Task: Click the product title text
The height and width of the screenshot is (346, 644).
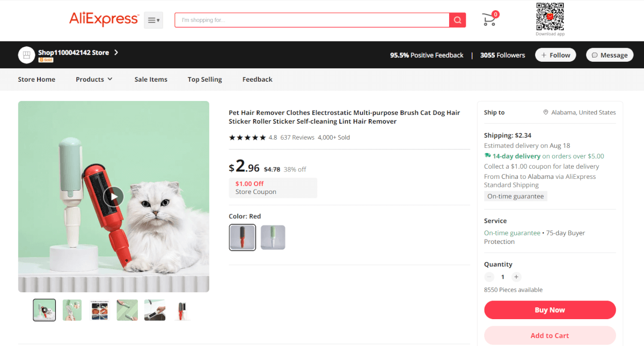Action: click(345, 117)
